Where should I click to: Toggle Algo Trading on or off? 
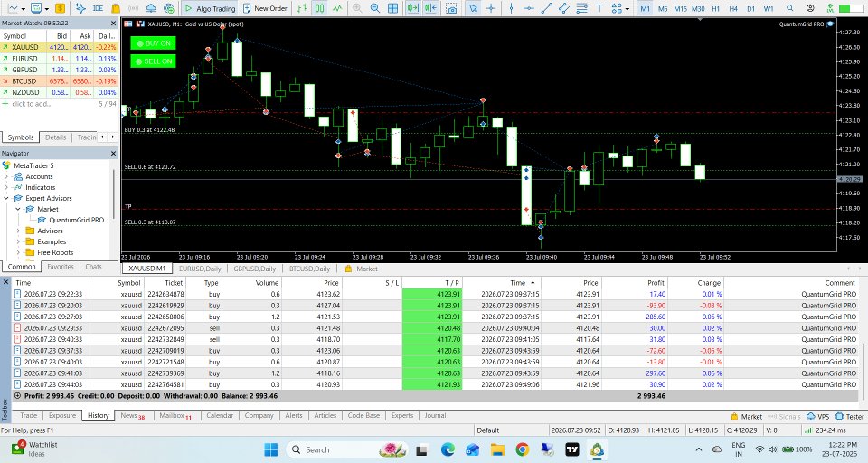[x=211, y=8]
